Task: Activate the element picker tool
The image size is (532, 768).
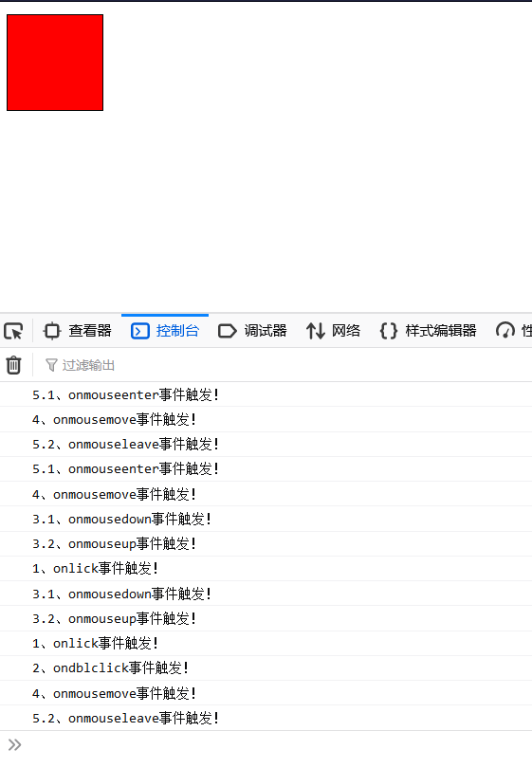Action: 13,331
